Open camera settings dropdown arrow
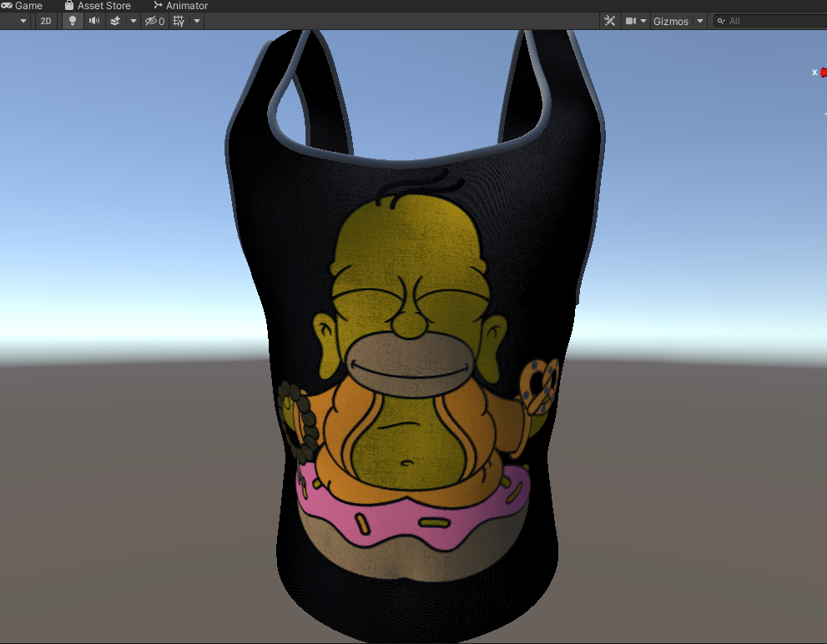827x644 pixels. 643,21
